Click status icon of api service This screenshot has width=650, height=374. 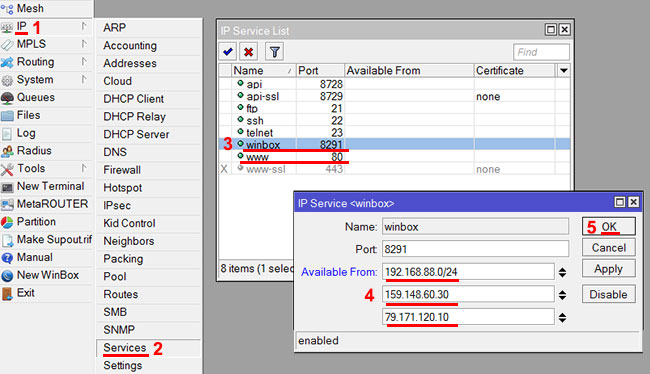point(240,83)
